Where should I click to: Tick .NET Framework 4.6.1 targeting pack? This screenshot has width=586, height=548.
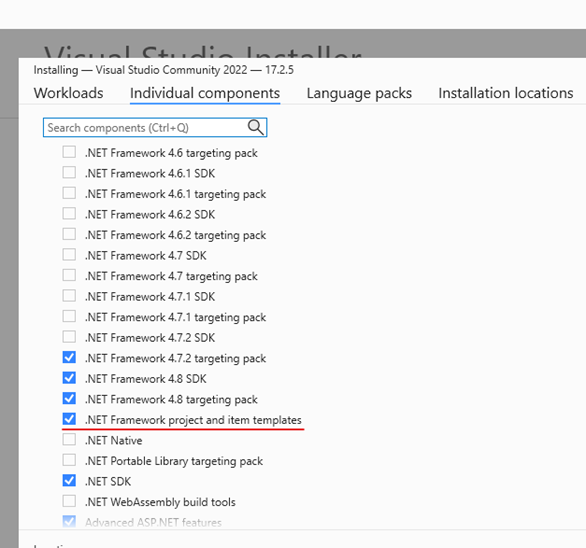click(x=69, y=193)
